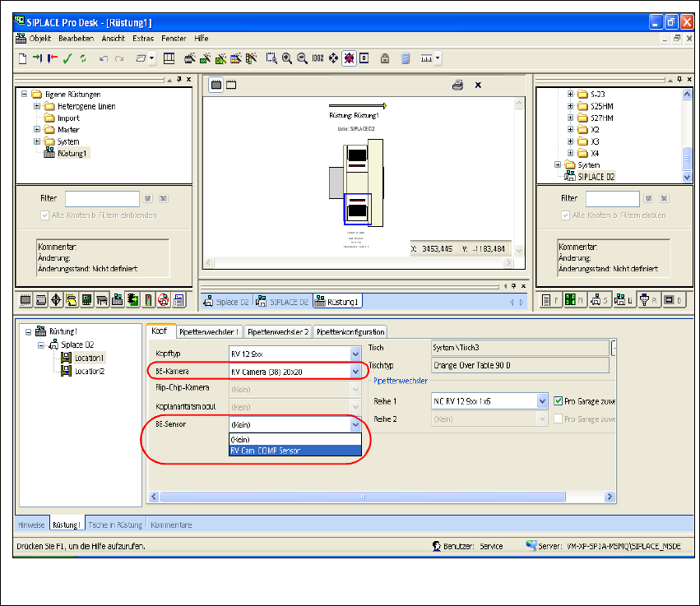Click the New document toolbar icon
The height and width of the screenshot is (606, 700).
pos(23,58)
